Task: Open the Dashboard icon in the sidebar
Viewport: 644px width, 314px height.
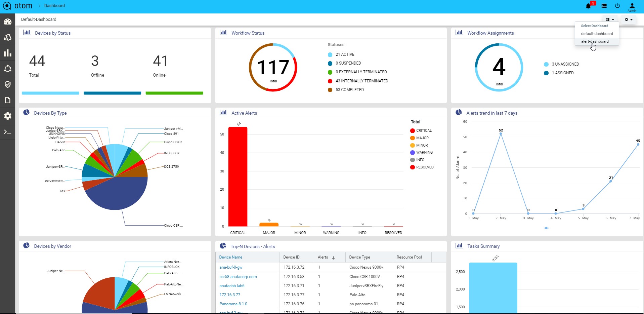Action: (x=7, y=22)
